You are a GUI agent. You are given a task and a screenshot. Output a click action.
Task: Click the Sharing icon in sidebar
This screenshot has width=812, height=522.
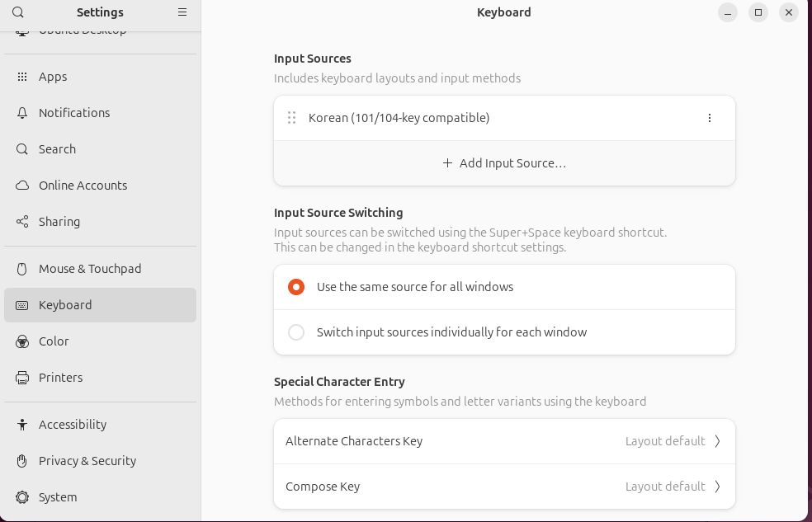click(21, 222)
